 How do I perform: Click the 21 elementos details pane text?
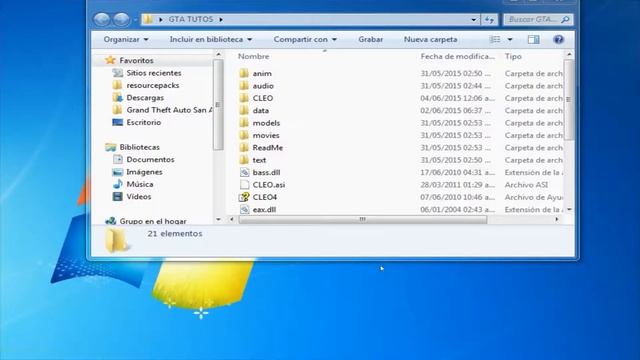175,234
